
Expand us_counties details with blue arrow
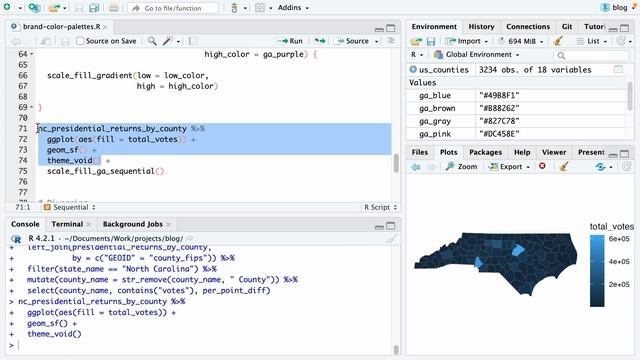[x=413, y=69]
